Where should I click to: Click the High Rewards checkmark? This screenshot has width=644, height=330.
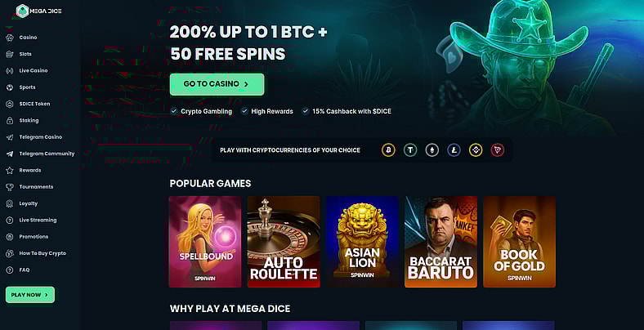point(244,111)
